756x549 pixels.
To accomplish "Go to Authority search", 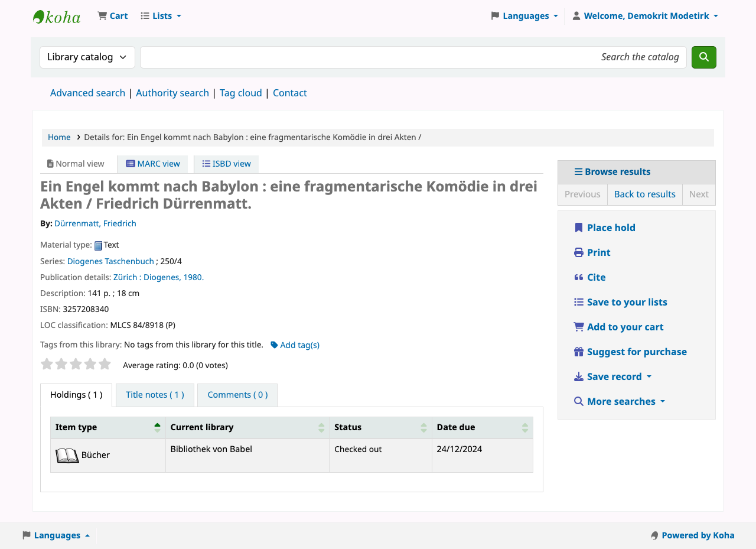I will pyautogui.click(x=172, y=93).
